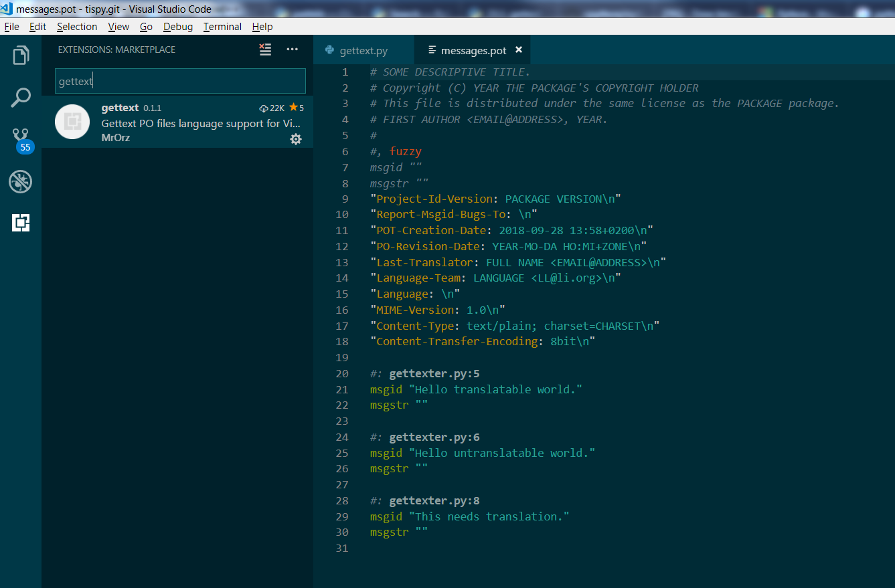Click the reference gettexter.py:5
Screen dimensions: 895x588
[x=434, y=374]
